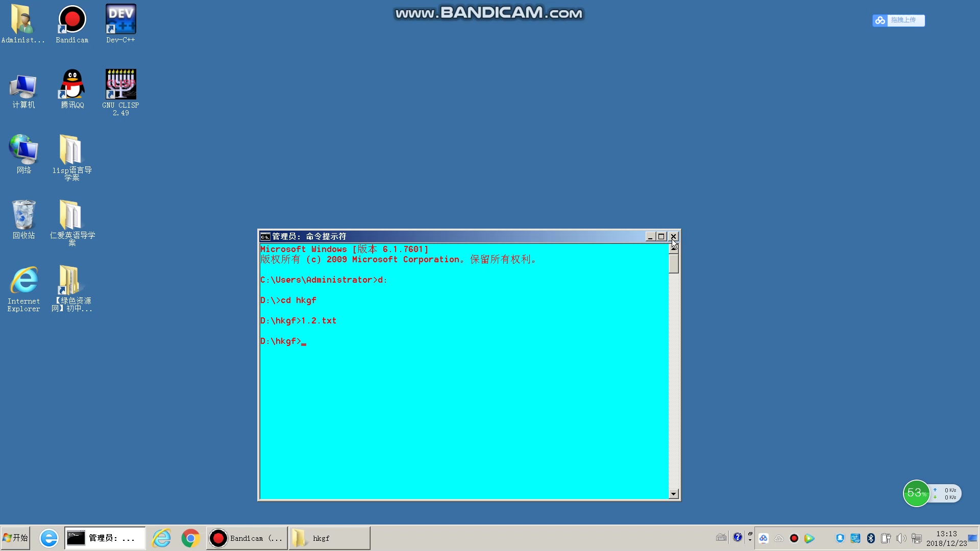Screen dimensions: 980x551
Task: Click the Baidu cloud 拖拽上传 widget
Action: point(898,20)
